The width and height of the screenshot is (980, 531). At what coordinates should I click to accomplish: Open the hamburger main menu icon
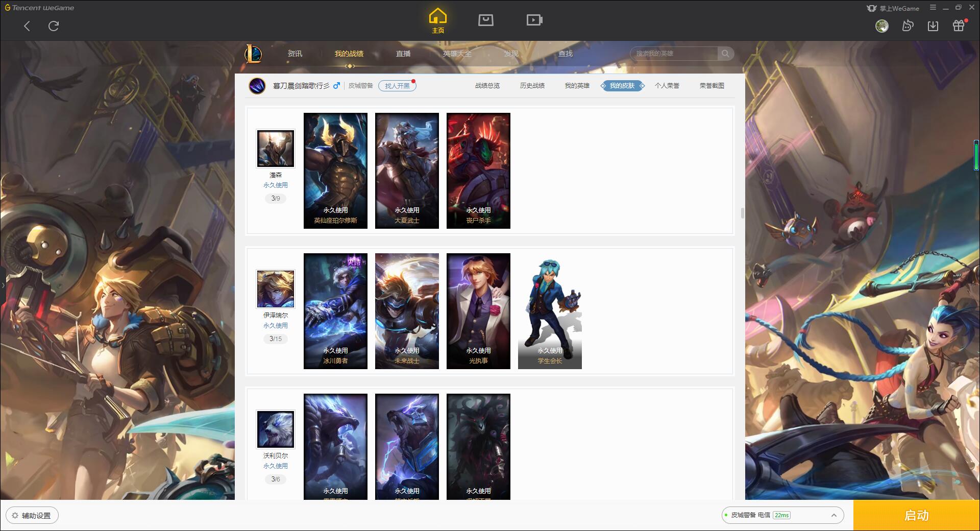[x=934, y=8]
